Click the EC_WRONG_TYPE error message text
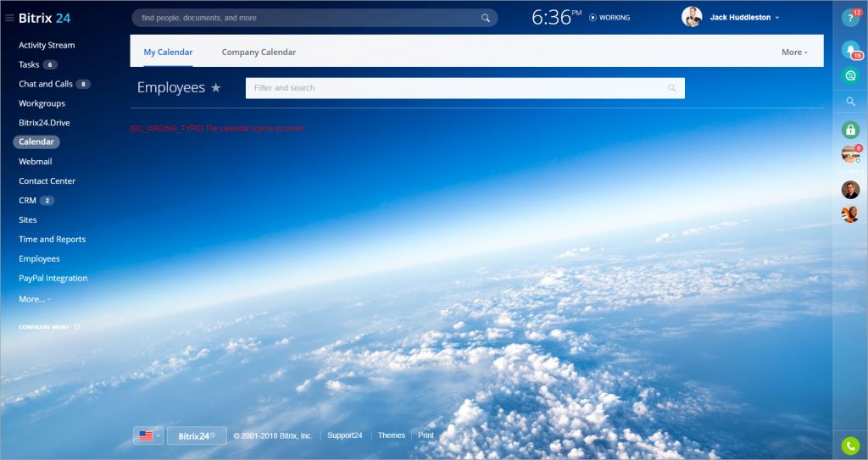 click(218, 129)
